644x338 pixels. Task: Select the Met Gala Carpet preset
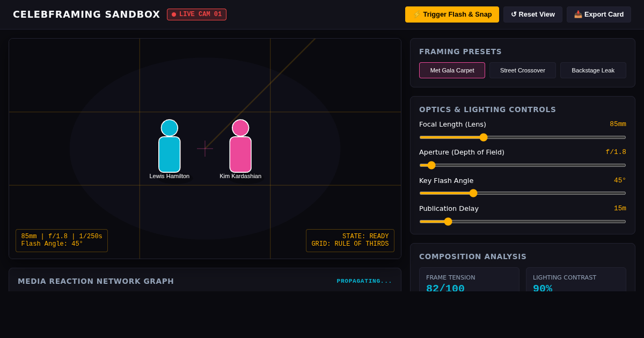point(452,70)
